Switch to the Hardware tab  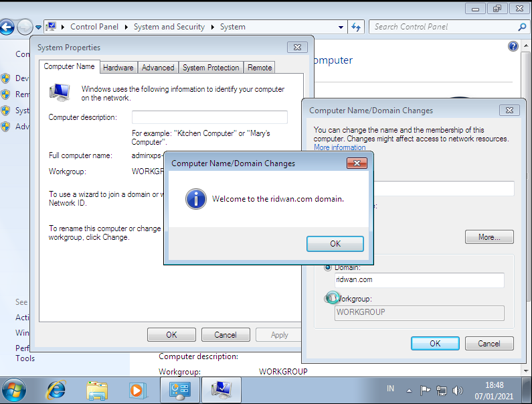tap(118, 68)
